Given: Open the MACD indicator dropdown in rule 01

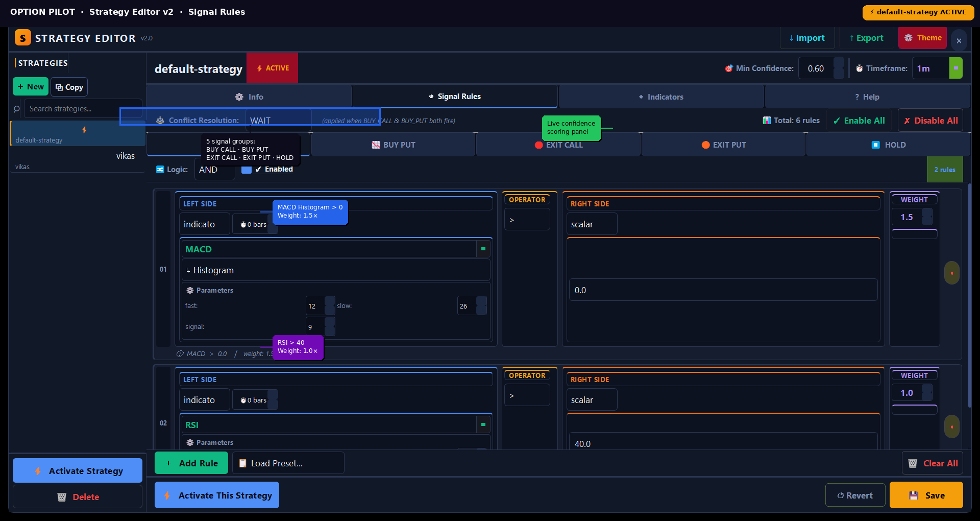Looking at the screenshot, I should 336,249.
